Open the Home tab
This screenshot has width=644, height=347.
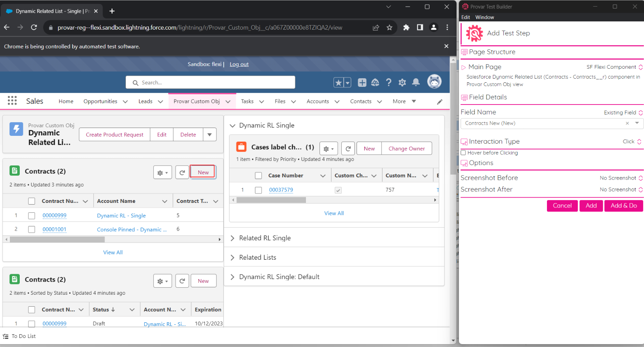click(66, 101)
